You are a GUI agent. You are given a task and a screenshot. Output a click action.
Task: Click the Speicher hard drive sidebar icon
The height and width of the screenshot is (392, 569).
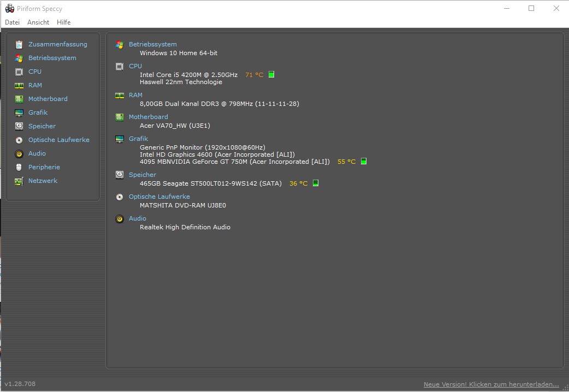click(x=19, y=126)
